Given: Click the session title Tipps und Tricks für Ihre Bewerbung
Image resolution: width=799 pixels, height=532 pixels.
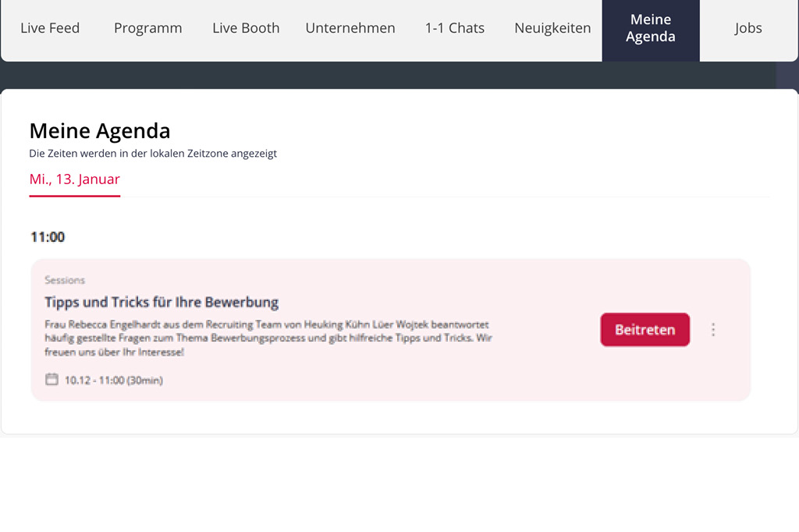Looking at the screenshot, I should pyautogui.click(x=162, y=302).
